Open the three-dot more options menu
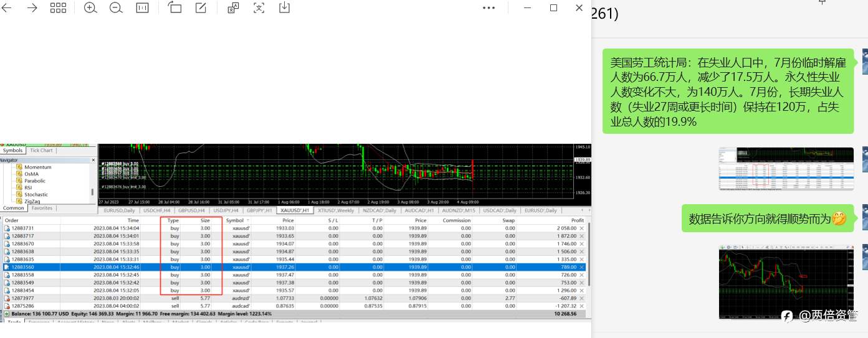 point(489,8)
